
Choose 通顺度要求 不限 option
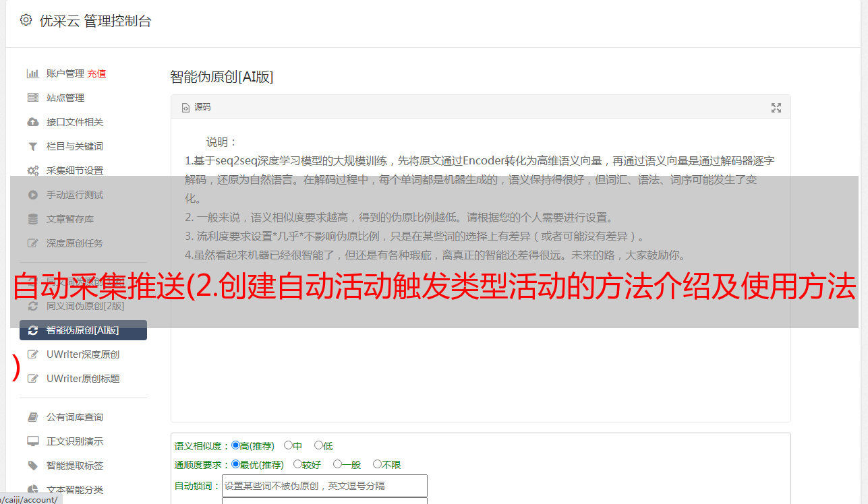click(x=377, y=464)
